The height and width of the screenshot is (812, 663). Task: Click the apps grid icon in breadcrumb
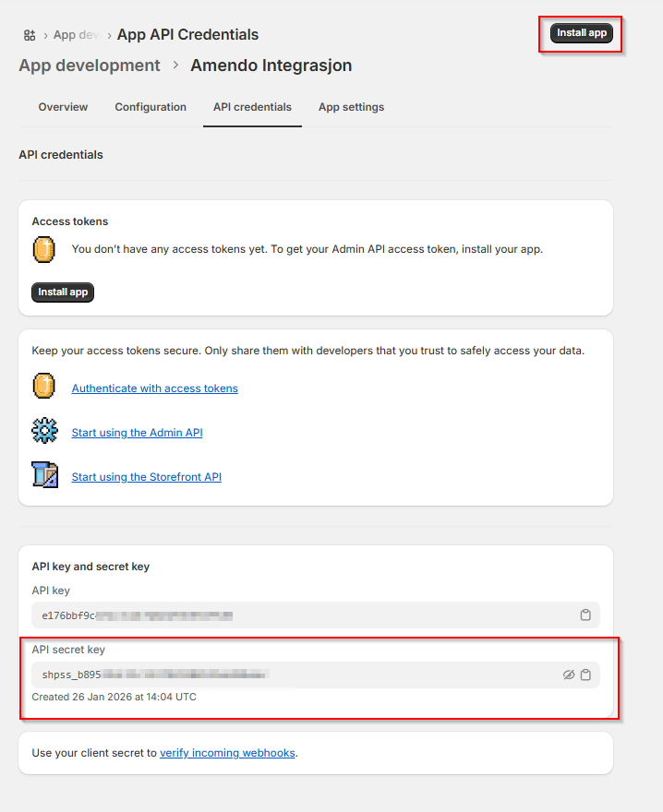30,35
